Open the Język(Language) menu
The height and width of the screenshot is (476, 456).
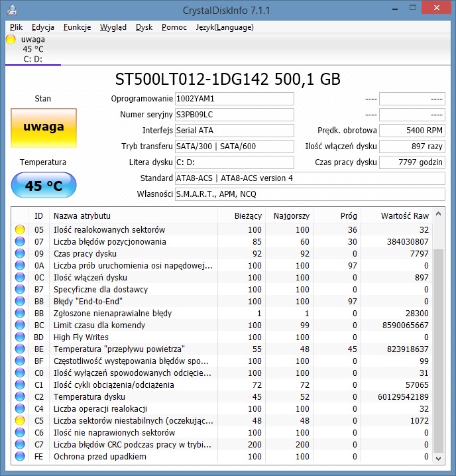[225, 27]
